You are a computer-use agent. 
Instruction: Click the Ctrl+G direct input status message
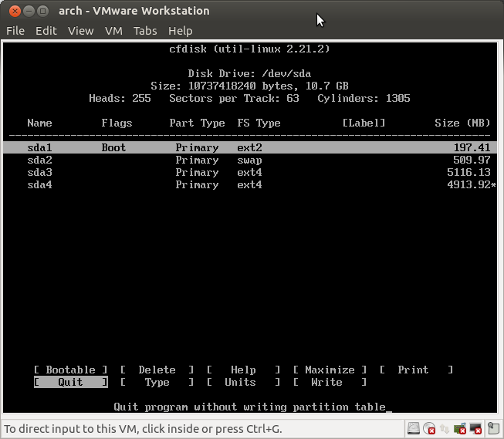[143, 429]
